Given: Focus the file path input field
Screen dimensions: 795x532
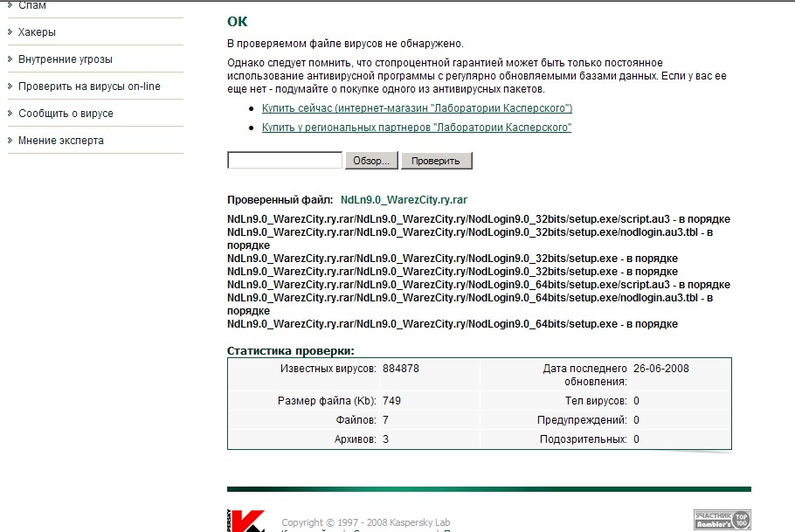Looking at the screenshot, I should (x=285, y=160).
